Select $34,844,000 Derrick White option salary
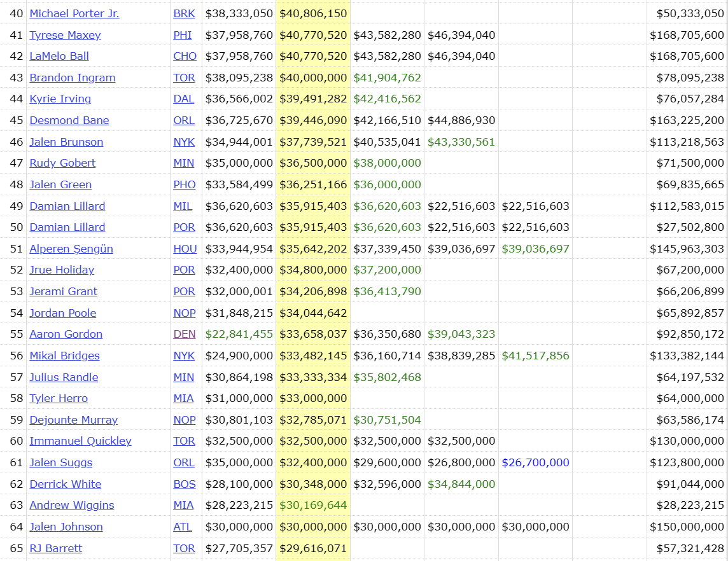Image resolution: width=728 pixels, height=561 pixels. 461,484
